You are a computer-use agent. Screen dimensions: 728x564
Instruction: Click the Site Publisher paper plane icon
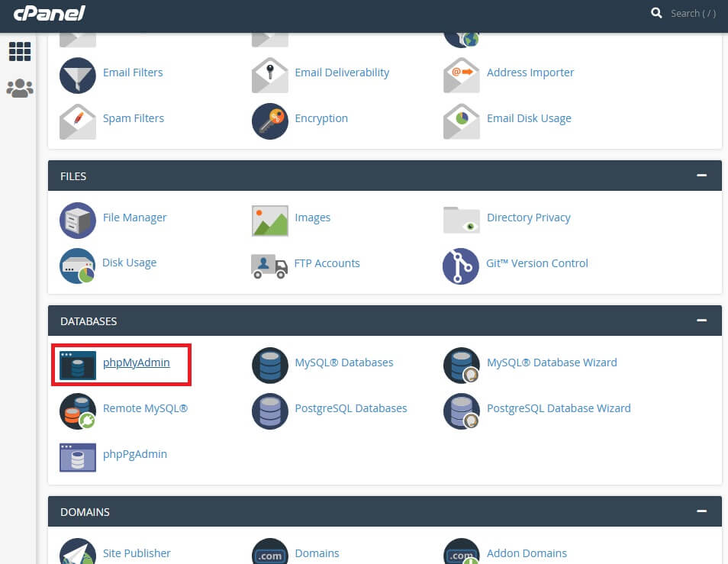pyautogui.click(x=78, y=551)
